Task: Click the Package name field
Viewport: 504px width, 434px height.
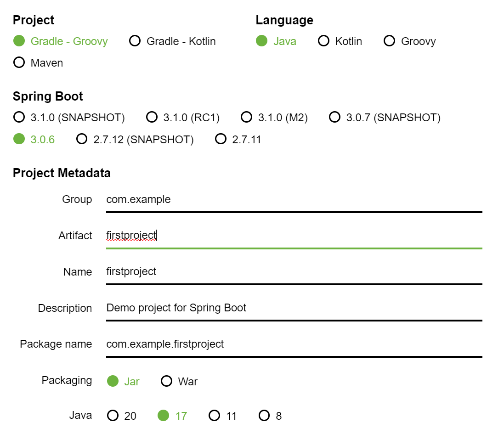Action: pyautogui.click(x=294, y=344)
